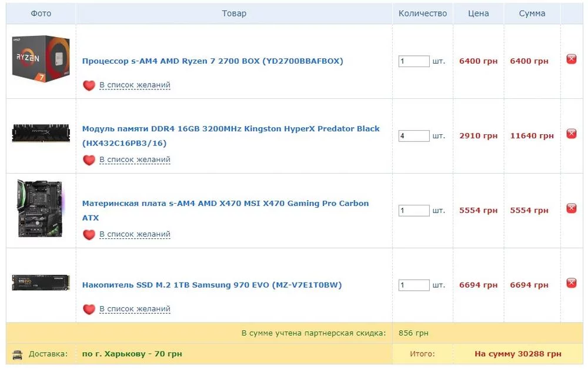
Task: Click the 'Цена' column header
Action: tap(478, 14)
